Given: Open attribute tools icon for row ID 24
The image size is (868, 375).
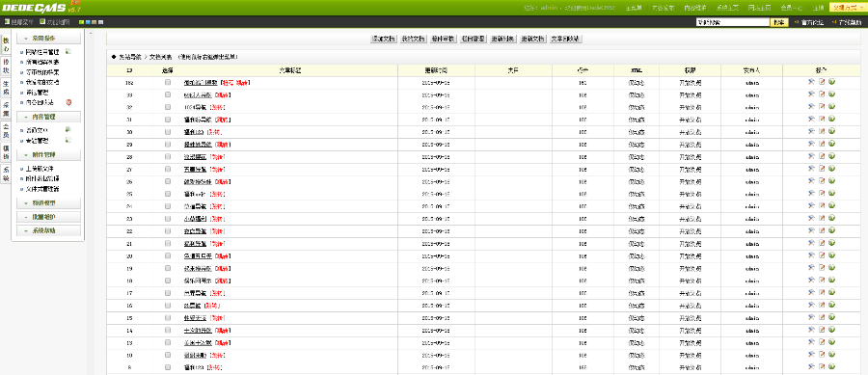Looking at the screenshot, I should click(x=811, y=205).
